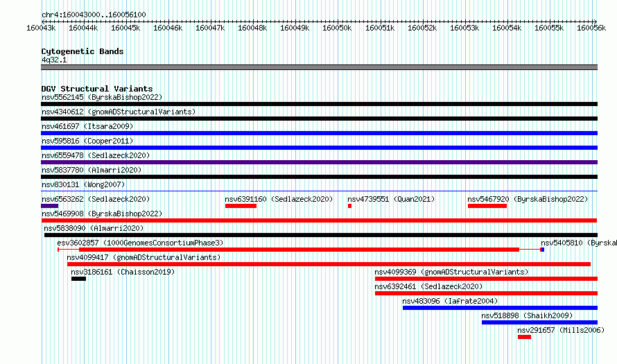Click the small red nsv291657 (Mills2006) bar
Viewport: 617px width, 364px height.
(x=525, y=337)
